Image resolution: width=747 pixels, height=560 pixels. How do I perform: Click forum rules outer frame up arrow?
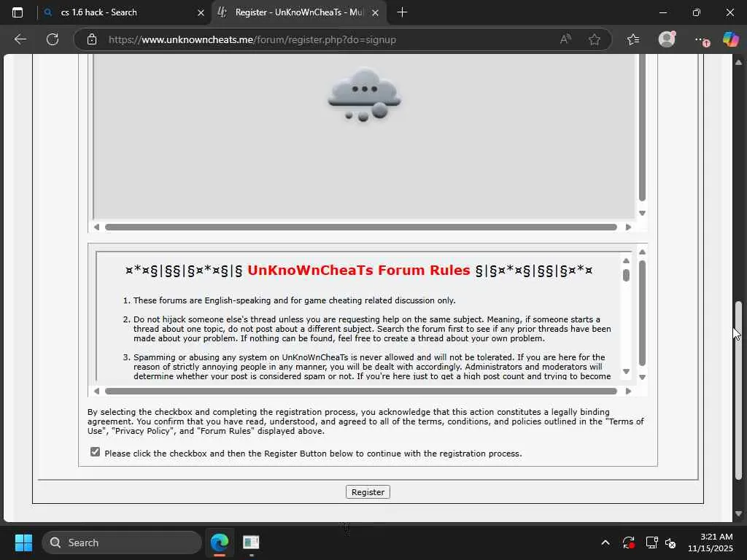[642, 252]
